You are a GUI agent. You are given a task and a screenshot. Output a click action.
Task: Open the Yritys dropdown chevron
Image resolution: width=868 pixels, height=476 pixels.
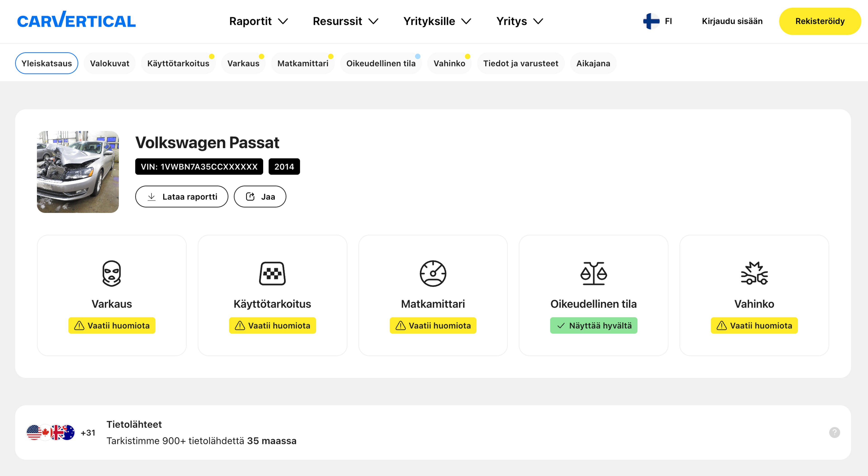[538, 21]
